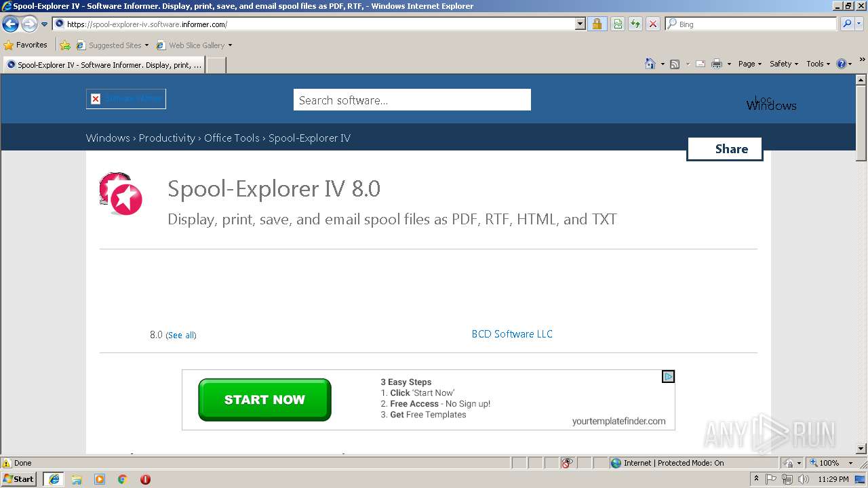Click the Read Mail envelope icon
The image size is (868, 488).
pos(701,64)
